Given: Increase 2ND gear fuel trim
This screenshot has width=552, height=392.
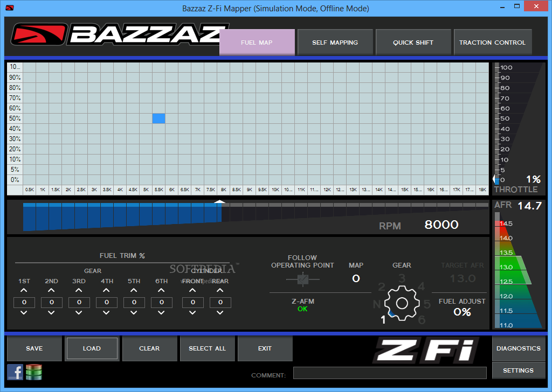Looking at the screenshot, I should [x=51, y=290].
